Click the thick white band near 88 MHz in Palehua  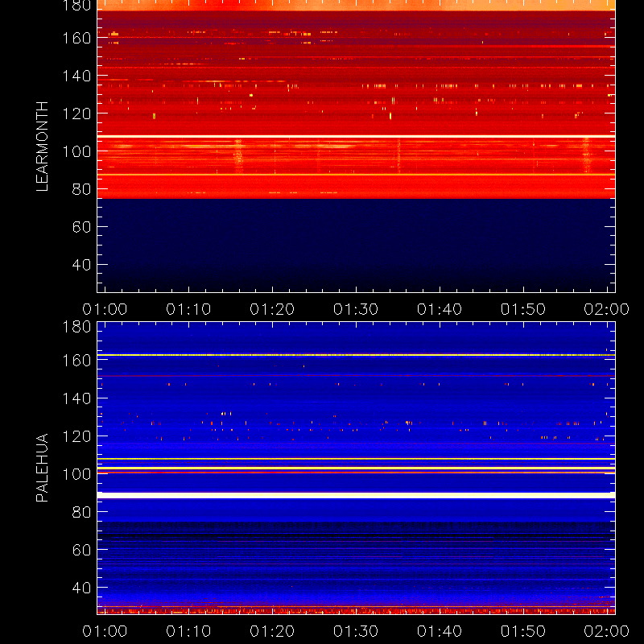pos(356,496)
